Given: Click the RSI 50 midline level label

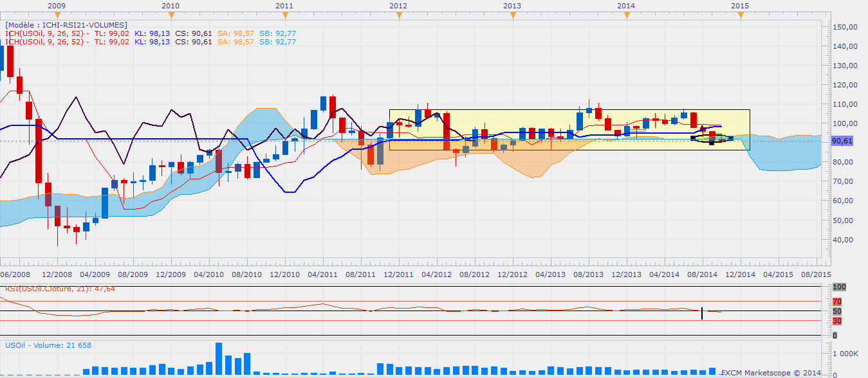Looking at the screenshot, I should tap(837, 311).
